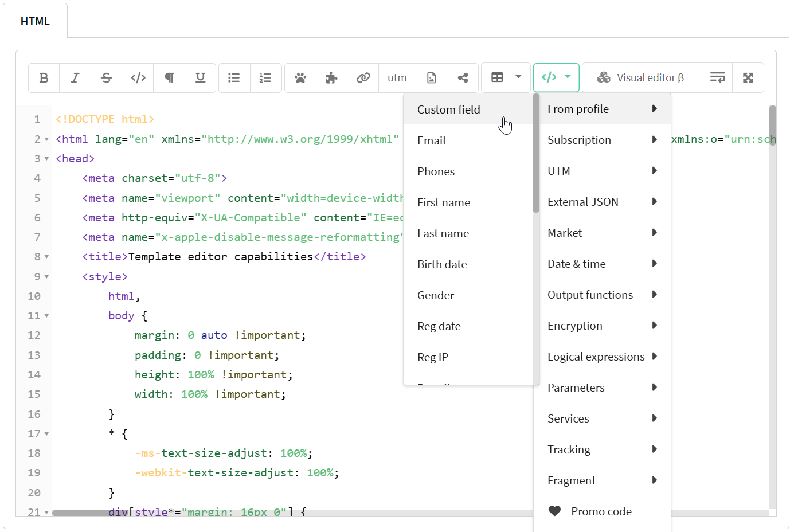This screenshot has width=794, height=532.
Task: Apply strikethrough formatting
Action: tap(107, 78)
